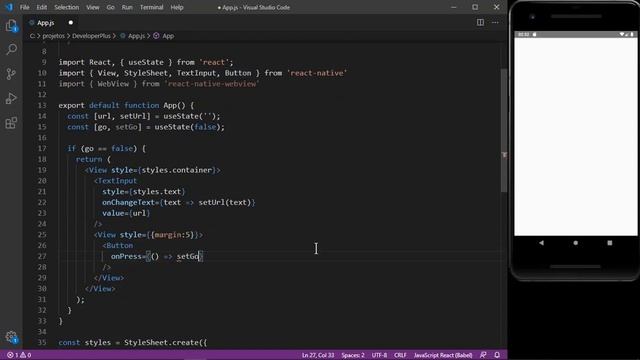
Task: Tap the emulator Home navigation button
Action: pyautogui.click(x=576, y=243)
